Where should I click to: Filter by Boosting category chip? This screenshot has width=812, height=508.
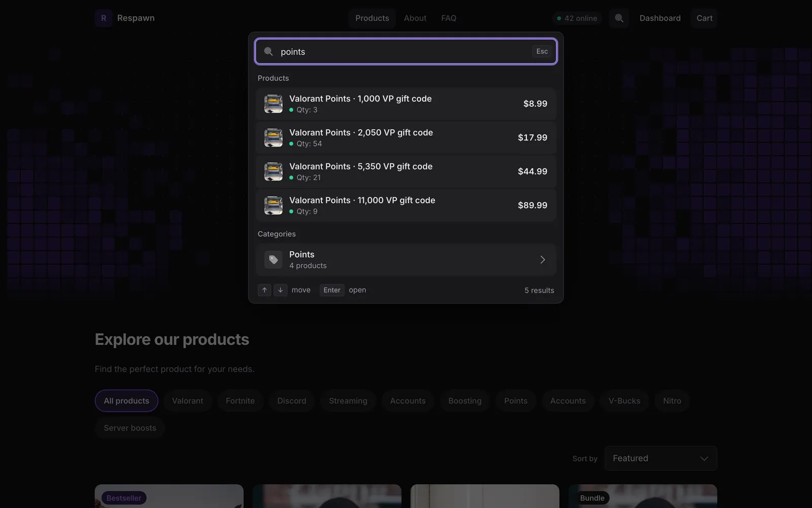(465, 401)
